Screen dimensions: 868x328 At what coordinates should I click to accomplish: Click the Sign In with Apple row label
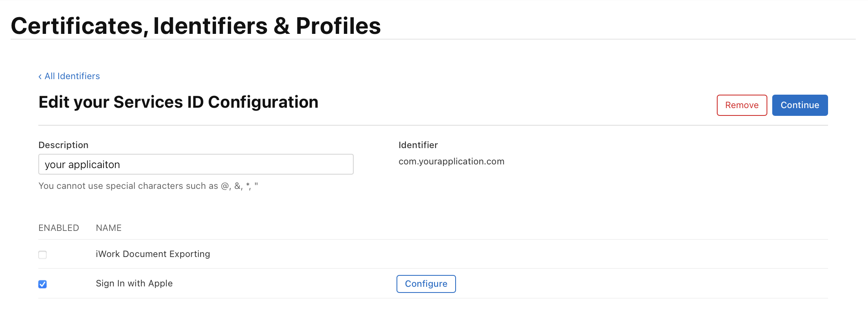134,284
